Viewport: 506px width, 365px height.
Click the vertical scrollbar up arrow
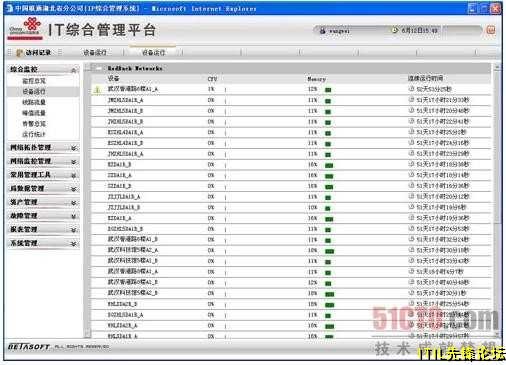point(497,68)
